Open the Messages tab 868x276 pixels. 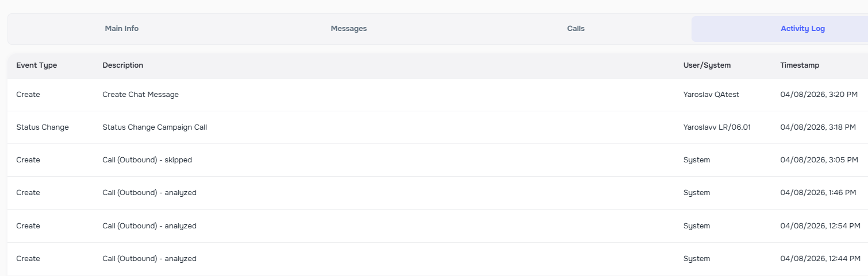click(x=348, y=29)
